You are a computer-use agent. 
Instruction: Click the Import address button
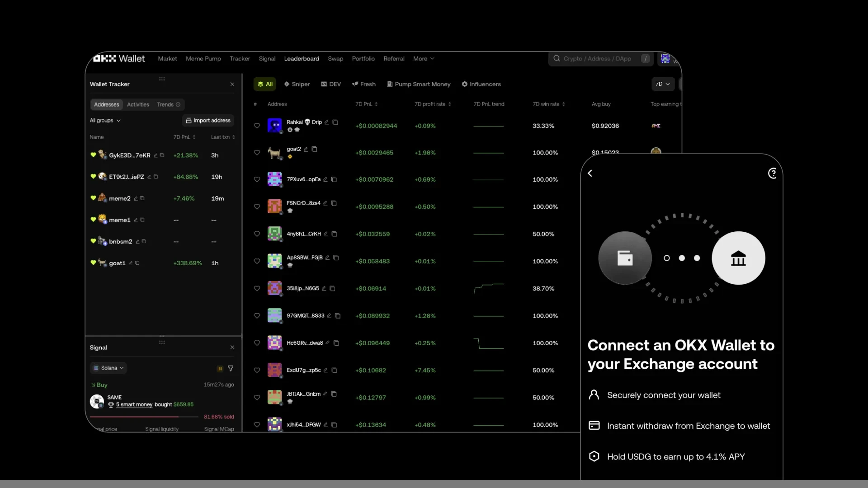tap(208, 120)
